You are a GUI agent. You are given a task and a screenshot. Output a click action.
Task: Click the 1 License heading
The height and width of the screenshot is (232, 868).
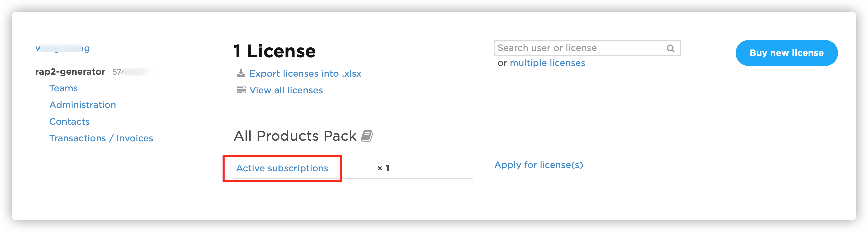(x=274, y=51)
